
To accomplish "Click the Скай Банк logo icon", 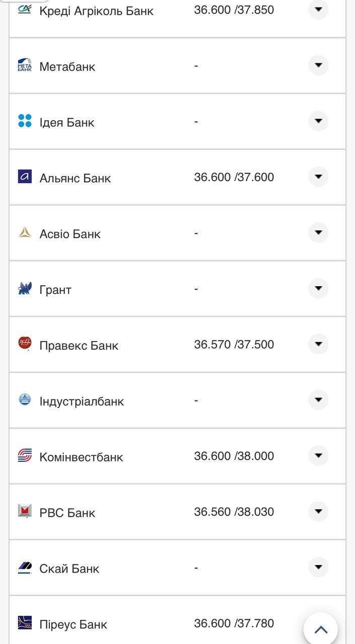I will [x=25, y=567].
